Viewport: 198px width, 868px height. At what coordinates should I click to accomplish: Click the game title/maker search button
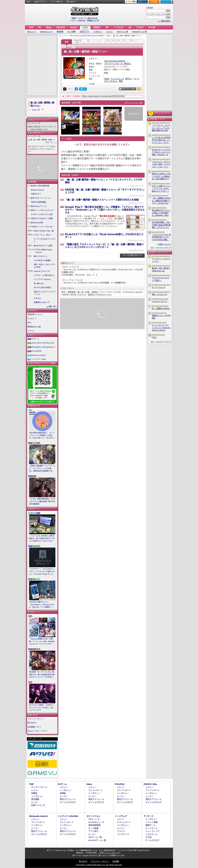click(168, 17)
